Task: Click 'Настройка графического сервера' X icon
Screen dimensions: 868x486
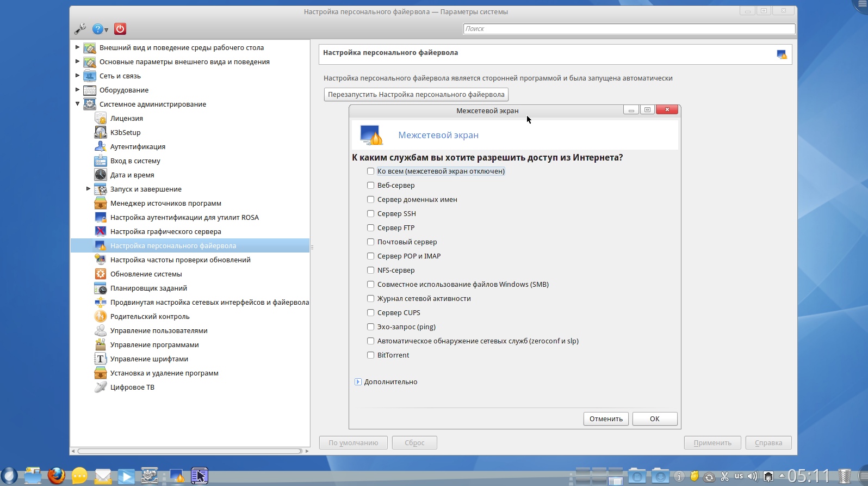Action: 101,231
